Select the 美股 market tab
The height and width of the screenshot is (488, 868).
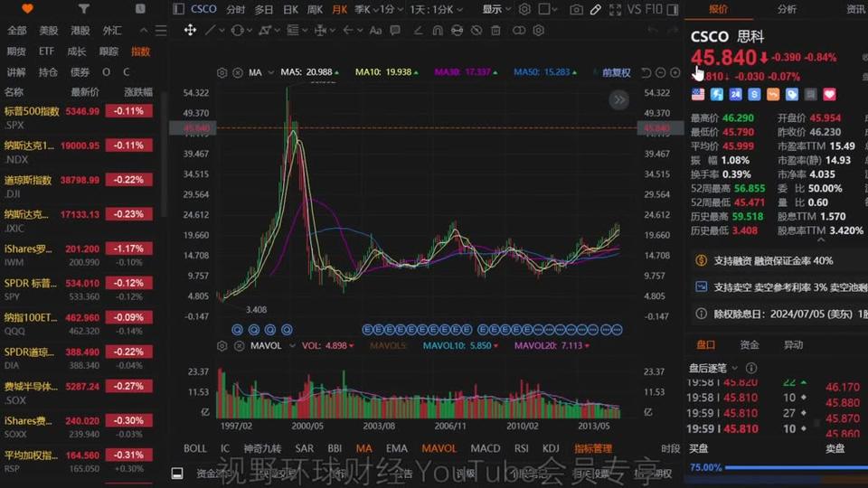pyautogui.click(x=49, y=31)
